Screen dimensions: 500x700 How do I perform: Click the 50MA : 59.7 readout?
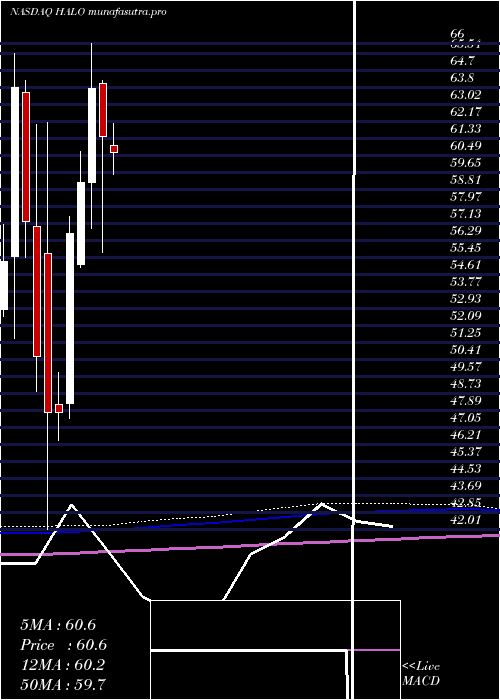(x=63, y=684)
